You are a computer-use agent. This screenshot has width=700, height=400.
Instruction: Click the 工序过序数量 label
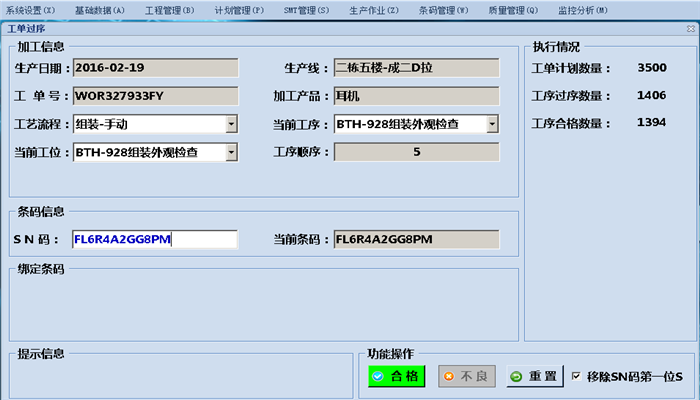(571, 96)
